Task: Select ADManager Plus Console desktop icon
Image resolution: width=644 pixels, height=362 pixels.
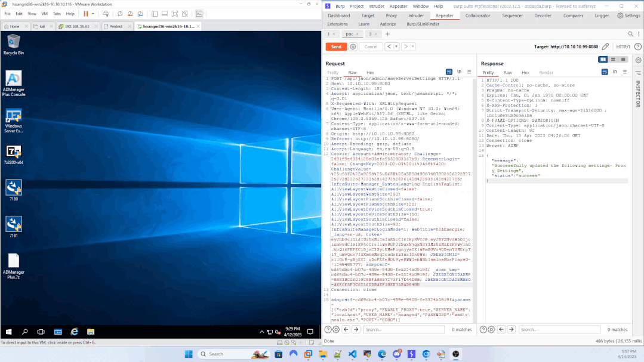Action: [x=14, y=83]
